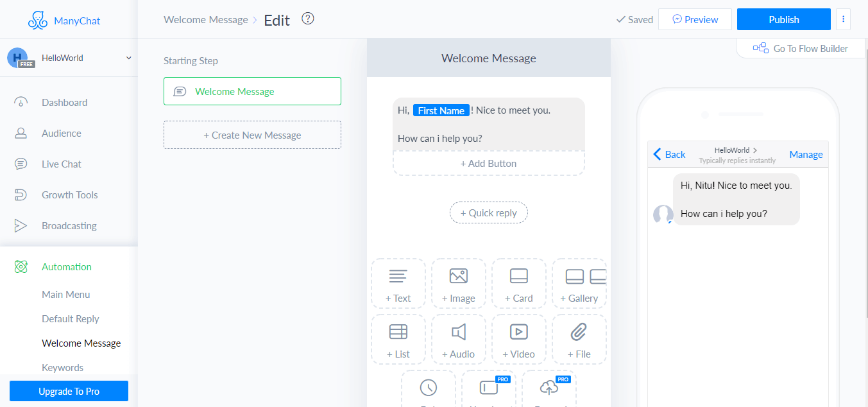Click the Preview button

point(695,19)
